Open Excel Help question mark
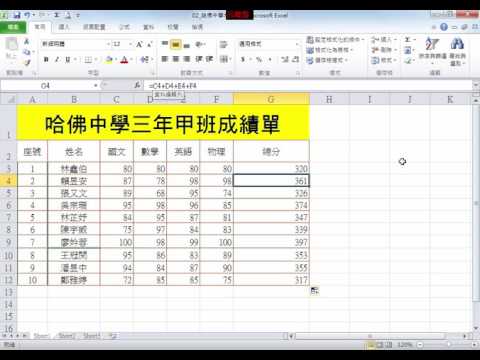 point(444,27)
